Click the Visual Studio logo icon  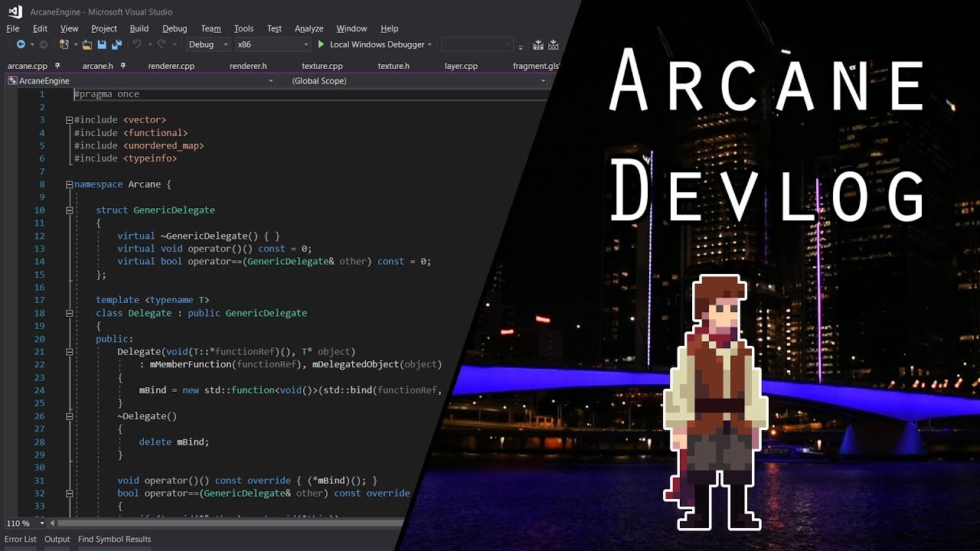click(x=15, y=11)
